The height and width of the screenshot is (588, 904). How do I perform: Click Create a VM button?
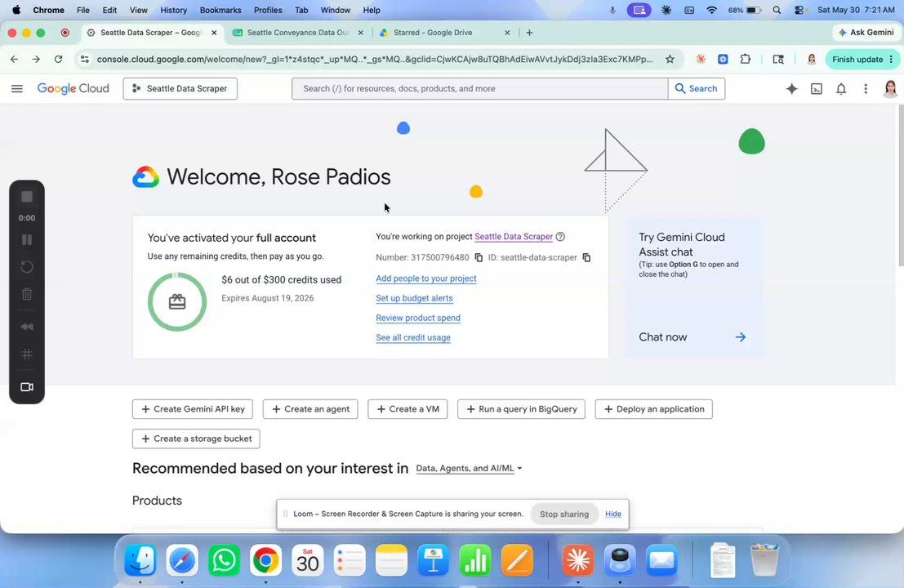[x=407, y=409]
